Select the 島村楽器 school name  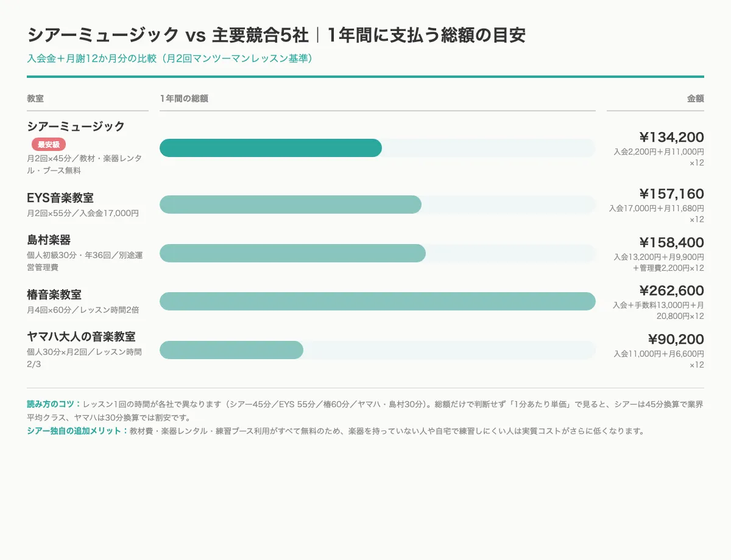pos(49,239)
